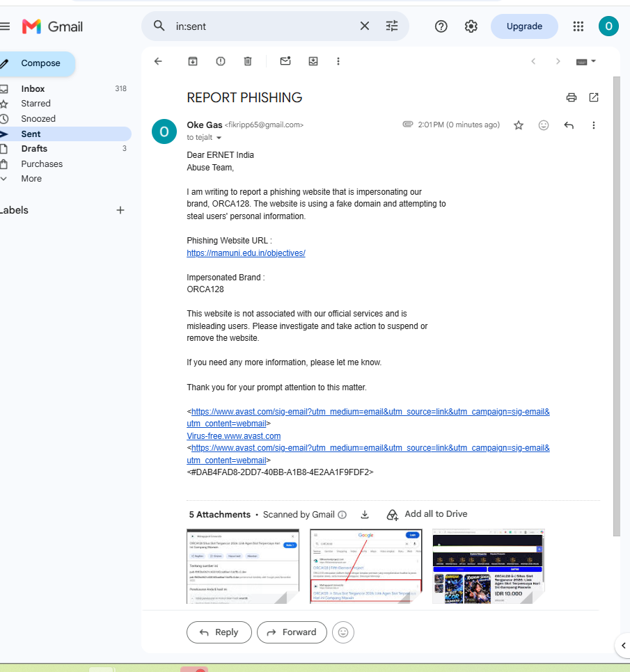Go back to the Sent list
This screenshot has width=630, height=672.
pos(158,61)
